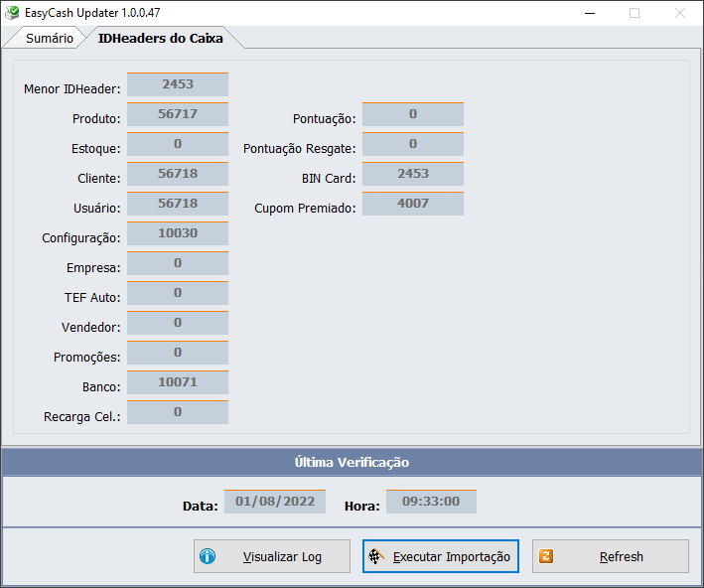This screenshot has width=704, height=588.
Task: Click the BIN Card value field
Action: click(412, 174)
